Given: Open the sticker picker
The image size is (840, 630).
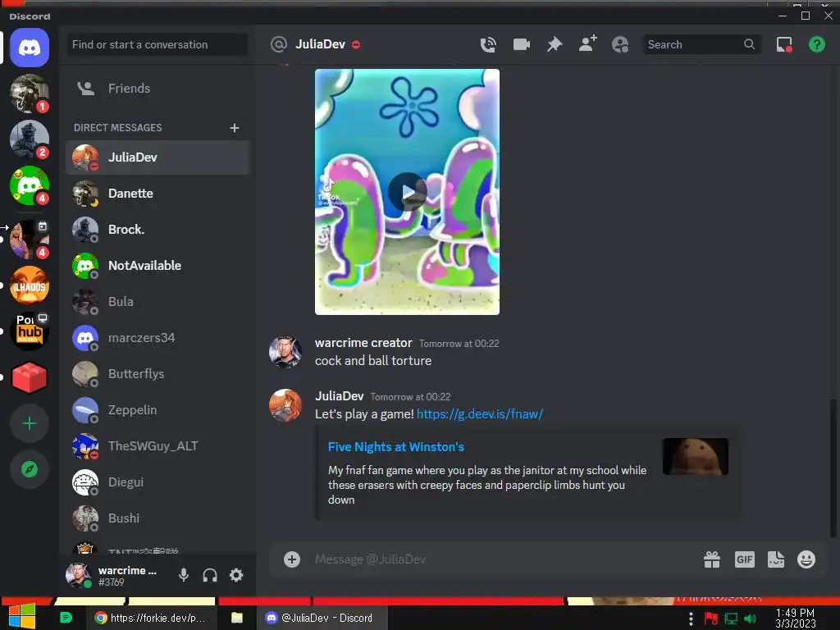Looking at the screenshot, I should pyautogui.click(x=776, y=559).
